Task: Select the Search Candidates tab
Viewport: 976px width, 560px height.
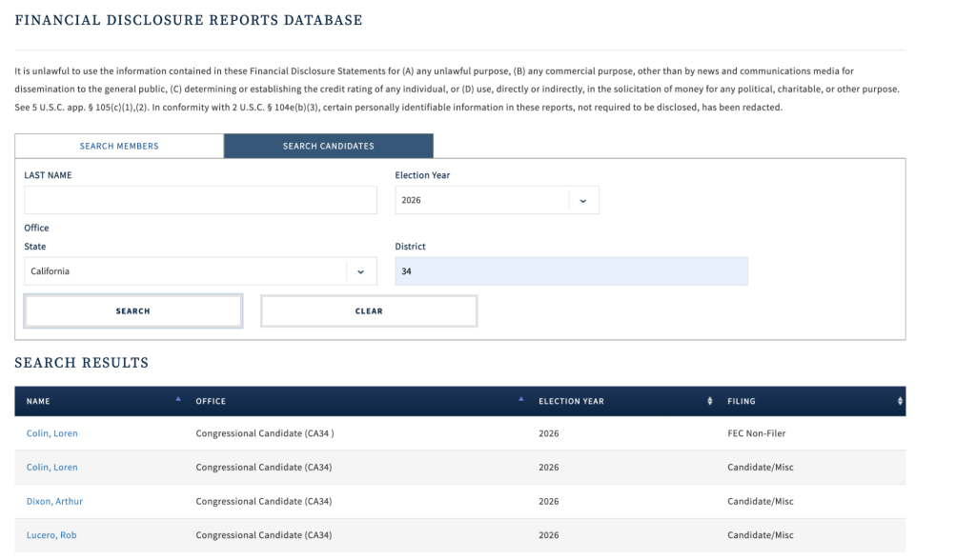Action: pos(329,147)
